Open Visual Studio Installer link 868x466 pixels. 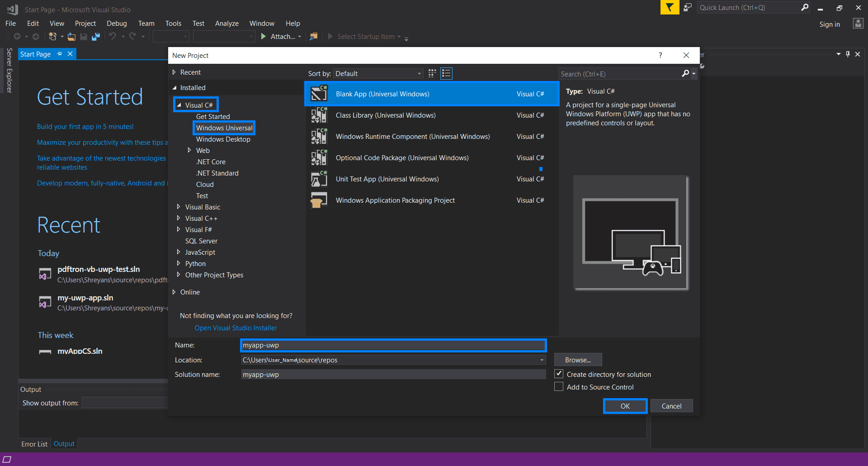(x=236, y=328)
